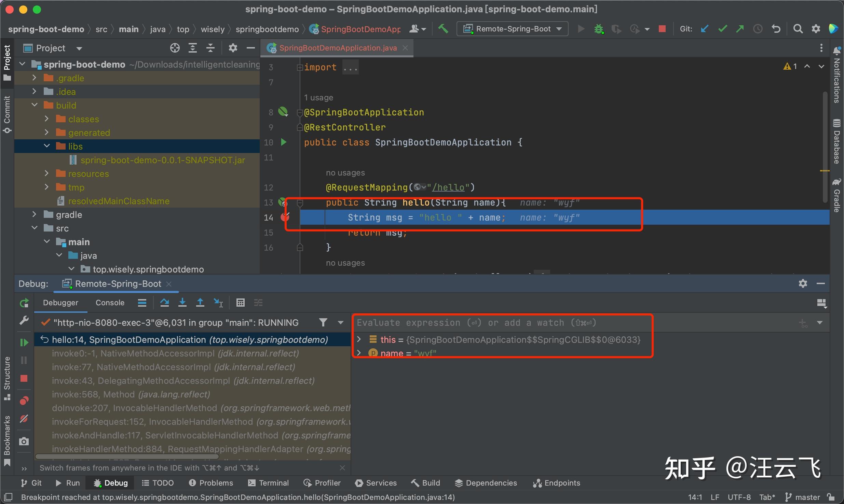The height and width of the screenshot is (504, 844).
Task: Step Out of the current method
Action: [201, 303]
